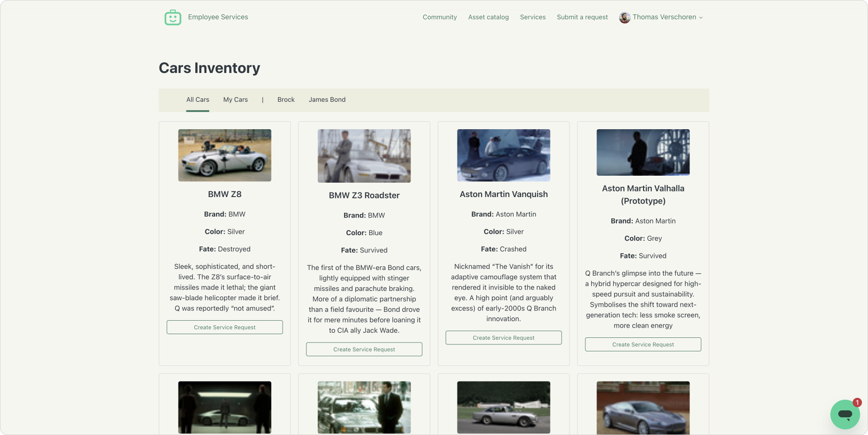This screenshot has width=868, height=435.
Task: Select the All Cars tab
Action: click(x=198, y=100)
